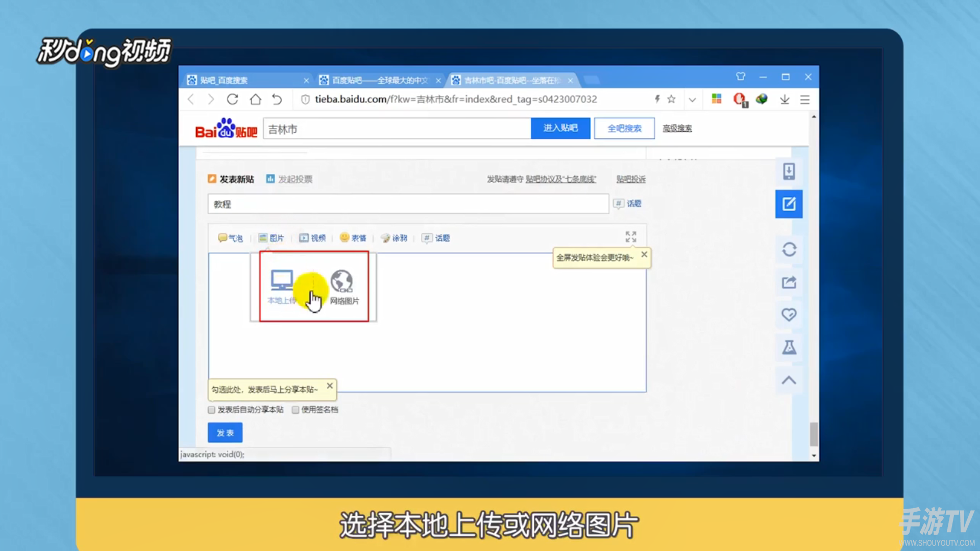Check 使用签名档 checkbox
The height and width of the screenshot is (551, 980).
(295, 410)
